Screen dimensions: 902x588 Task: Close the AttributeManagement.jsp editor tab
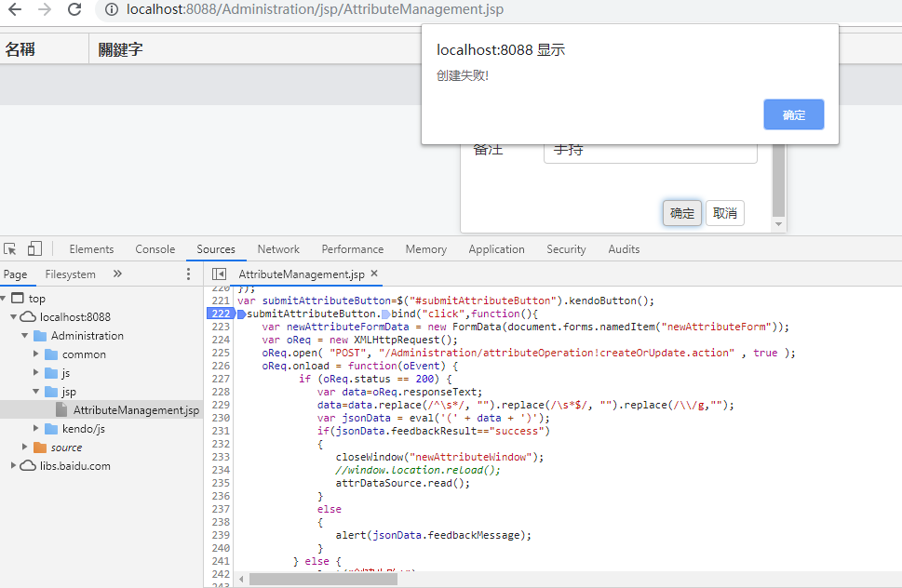(x=374, y=274)
